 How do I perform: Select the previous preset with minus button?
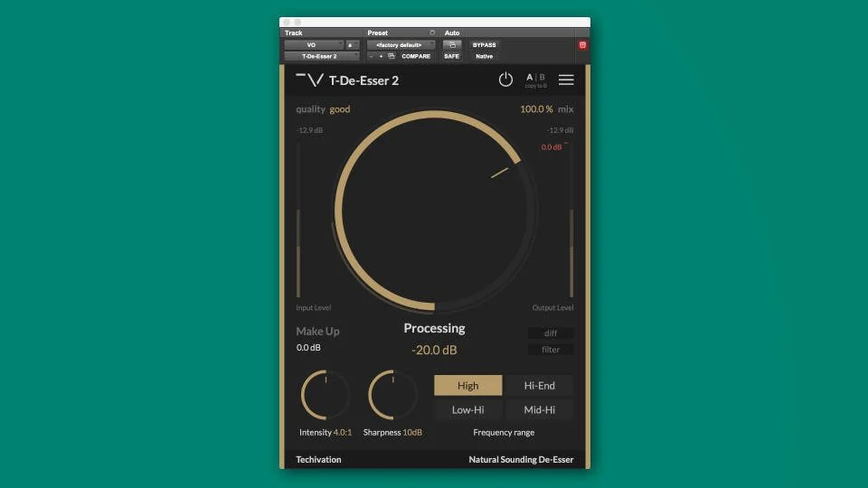coord(371,56)
